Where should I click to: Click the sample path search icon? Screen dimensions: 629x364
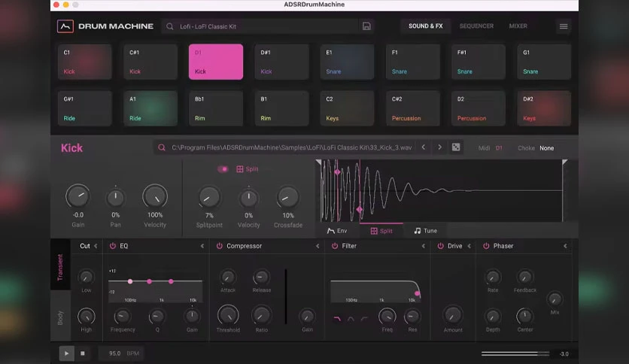point(161,147)
